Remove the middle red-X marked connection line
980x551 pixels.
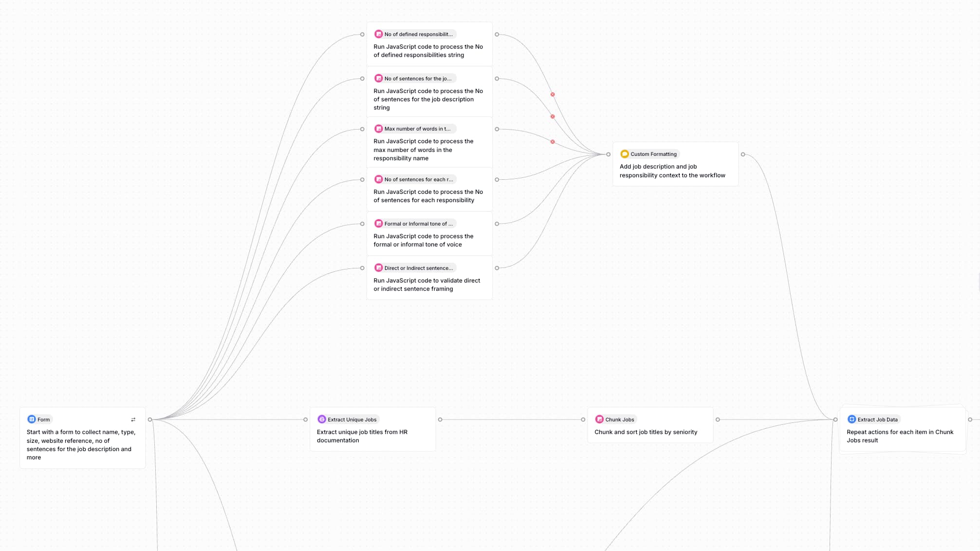(553, 116)
